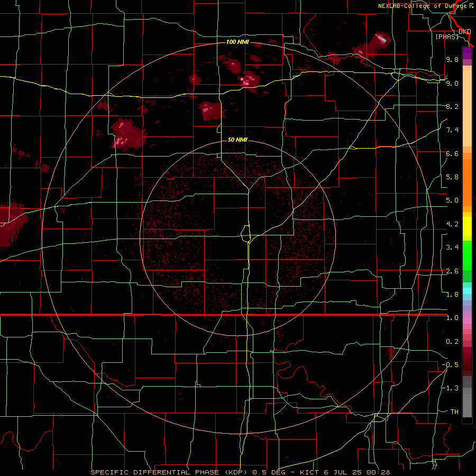Click the TH threshold label on the scale
The height and width of the screenshot is (476, 476).
tap(454, 412)
